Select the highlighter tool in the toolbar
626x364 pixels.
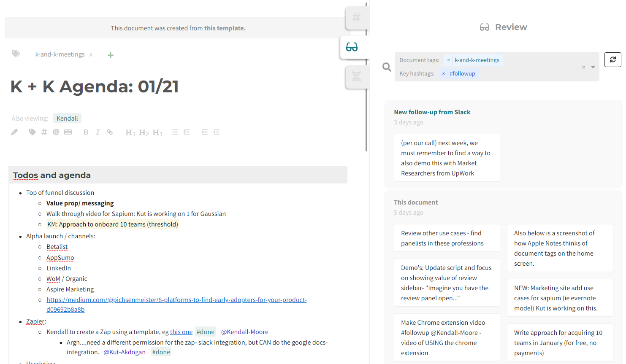tap(14, 132)
